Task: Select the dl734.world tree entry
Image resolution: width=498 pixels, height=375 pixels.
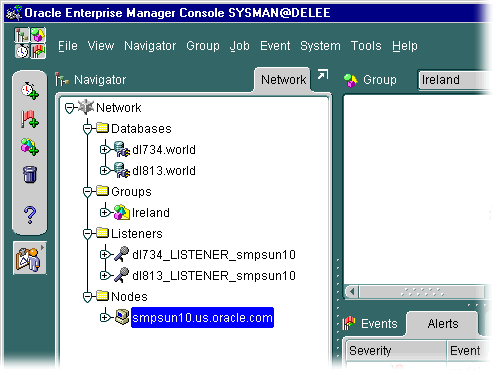Action: [x=164, y=150]
